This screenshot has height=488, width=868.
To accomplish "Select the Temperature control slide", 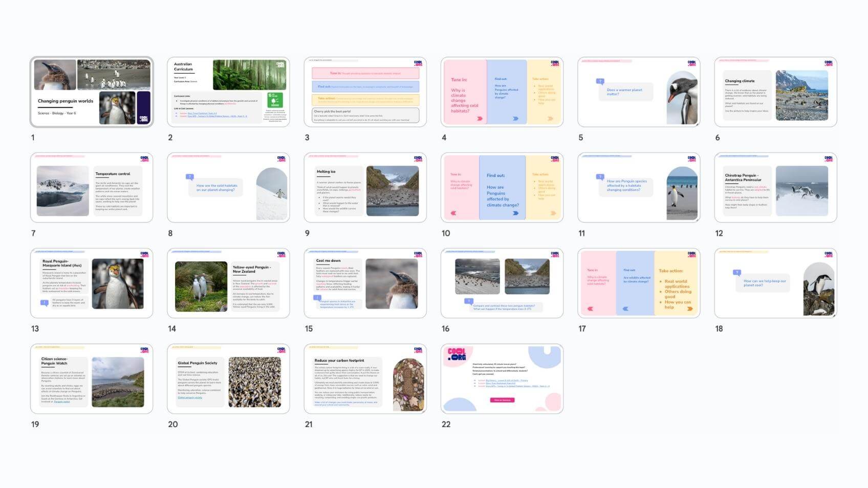I will 92,188.
